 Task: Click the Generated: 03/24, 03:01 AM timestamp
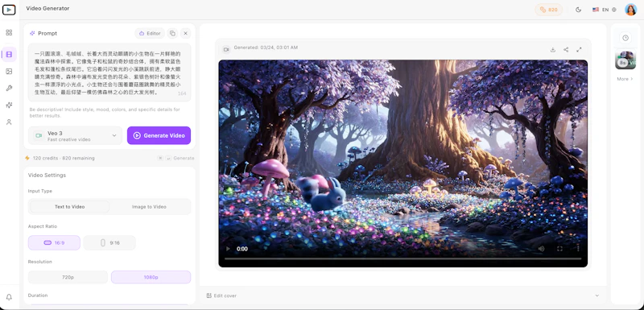266,48
